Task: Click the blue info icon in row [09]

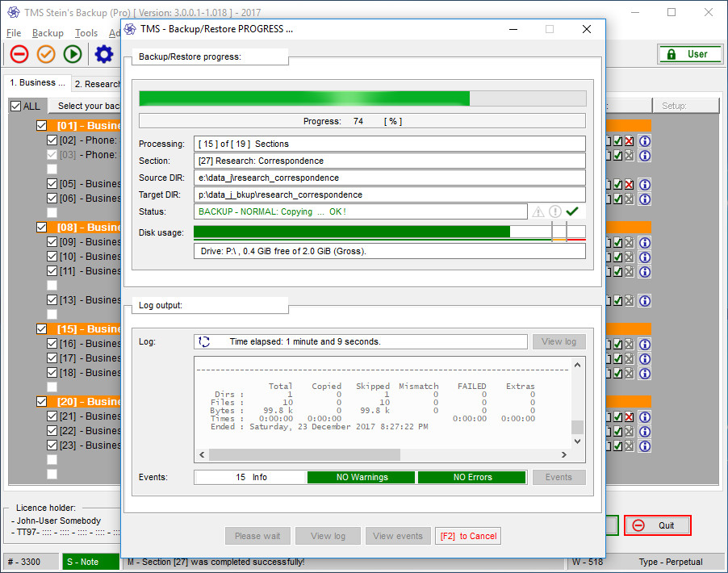Action: 644,242
